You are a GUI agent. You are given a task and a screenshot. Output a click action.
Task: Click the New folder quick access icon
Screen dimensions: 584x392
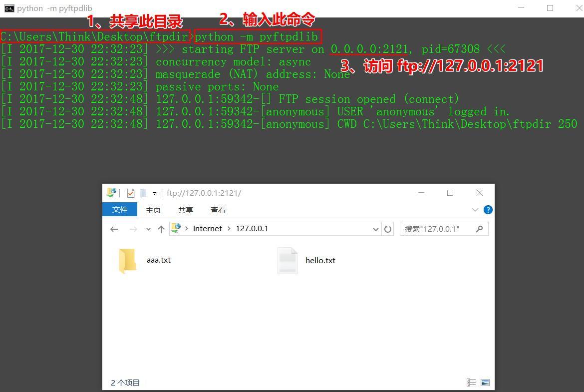(143, 193)
